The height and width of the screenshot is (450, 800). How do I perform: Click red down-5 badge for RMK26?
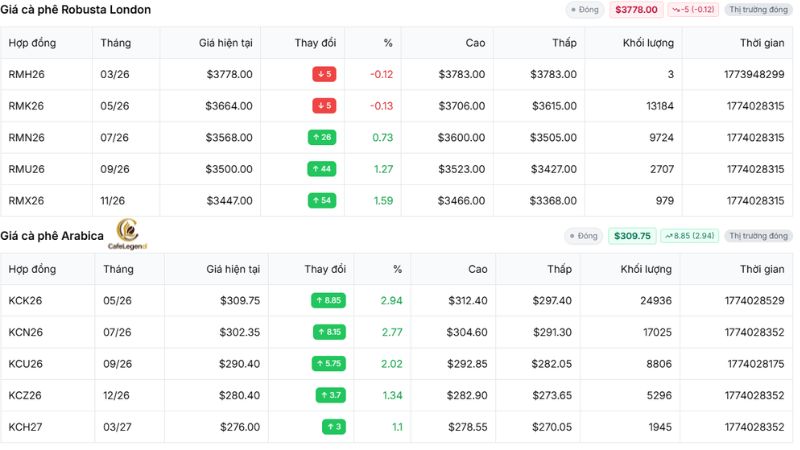(x=324, y=106)
